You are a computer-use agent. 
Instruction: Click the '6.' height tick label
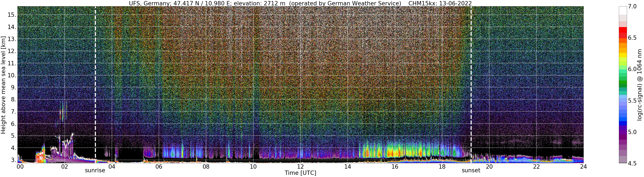tap(14, 124)
